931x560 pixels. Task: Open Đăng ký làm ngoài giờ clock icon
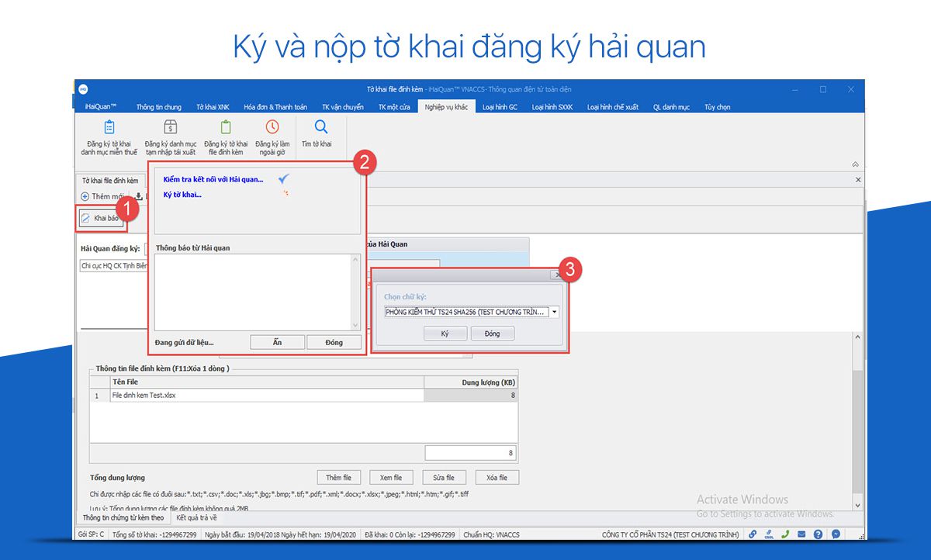point(272,128)
